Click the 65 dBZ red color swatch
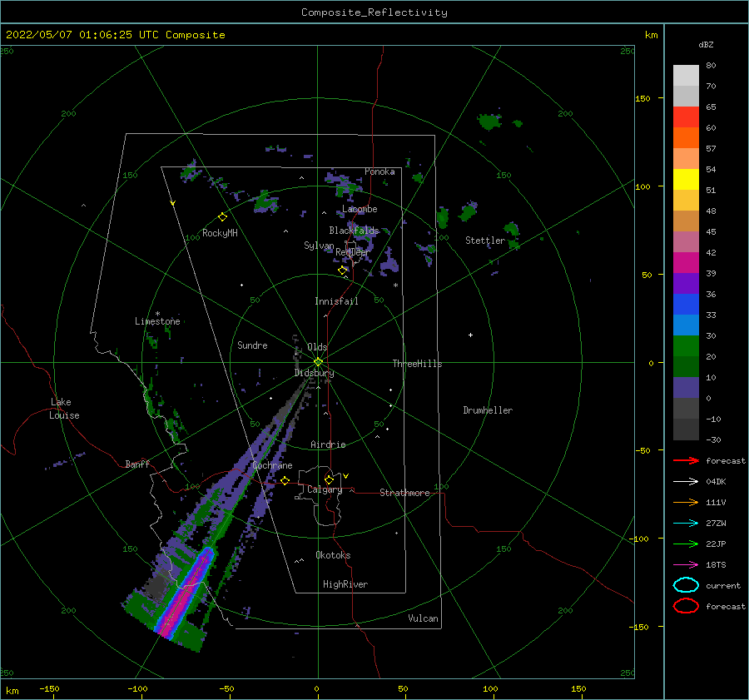Viewport: 749px width, 700px height. click(x=686, y=117)
